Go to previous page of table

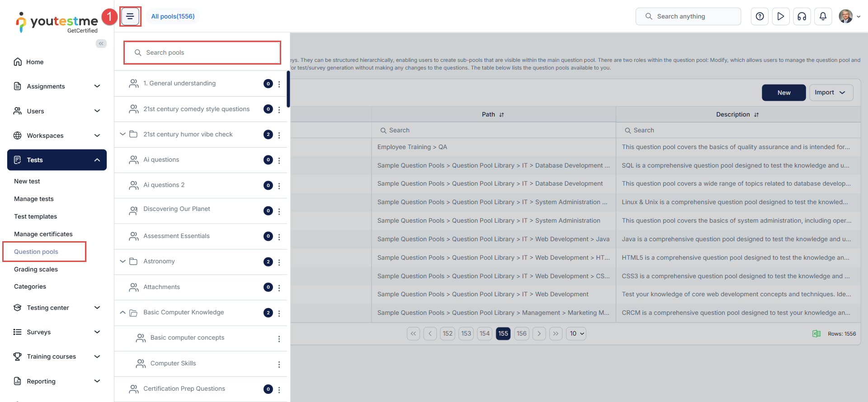click(430, 334)
